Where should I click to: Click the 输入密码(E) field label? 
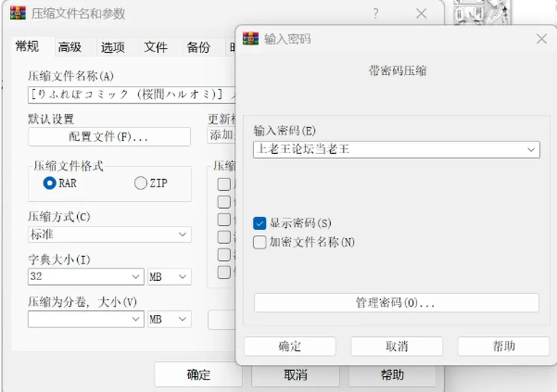pos(284,130)
